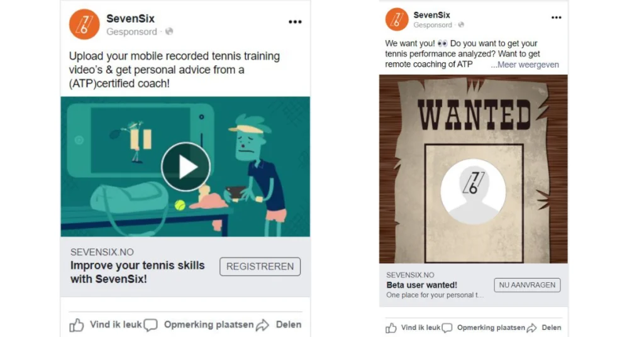The width and height of the screenshot is (644, 337).
Task: Click the NU AANVRAGEN button
Action: pyautogui.click(x=527, y=285)
